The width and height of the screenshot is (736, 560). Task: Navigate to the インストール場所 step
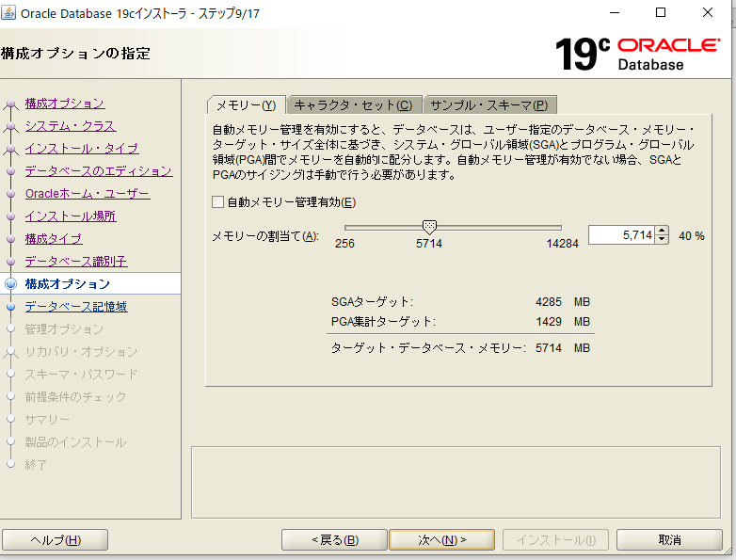(70, 216)
